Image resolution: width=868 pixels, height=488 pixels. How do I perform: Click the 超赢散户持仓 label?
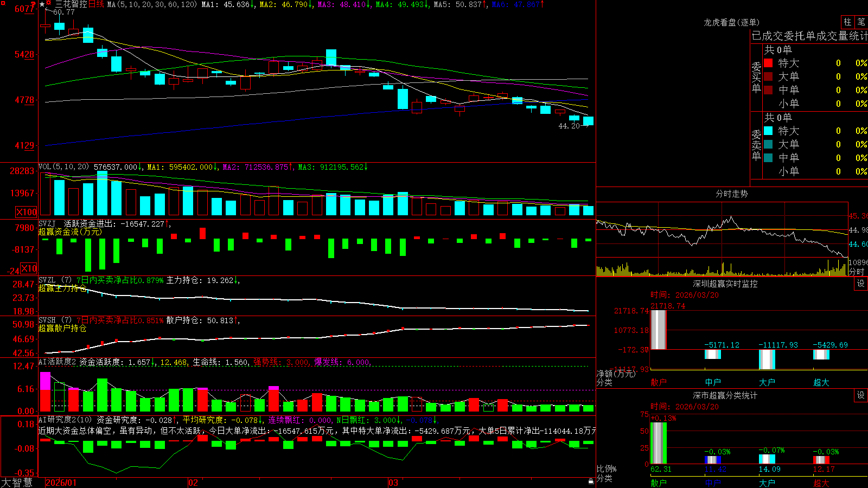click(x=62, y=328)
